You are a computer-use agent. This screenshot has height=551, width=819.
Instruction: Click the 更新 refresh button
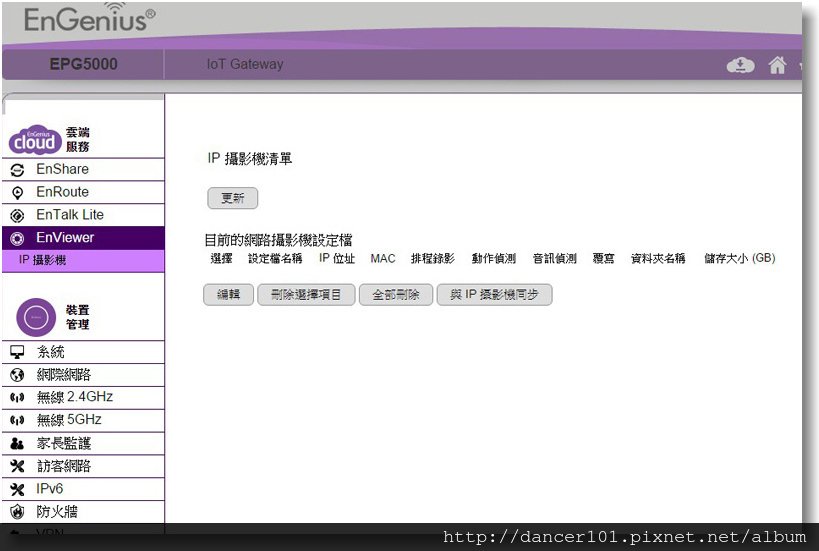[232, 198]
